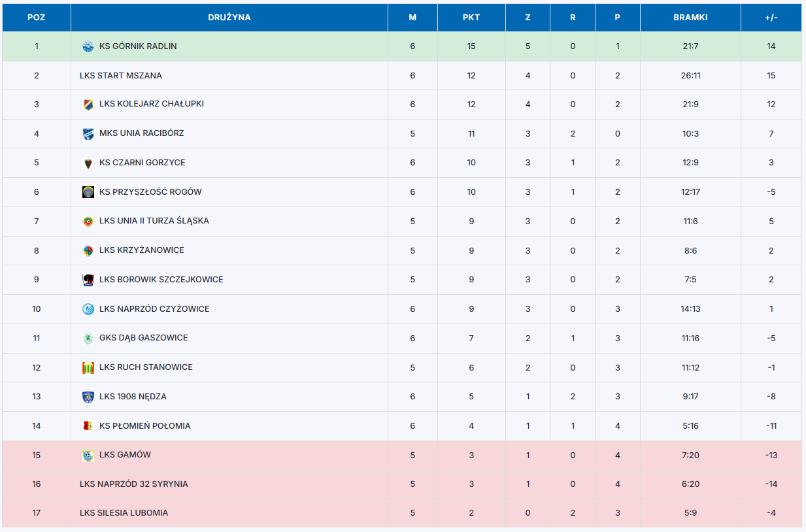Click the GKS Dąb Gaszowice crest
This screenshot has width=806, height=532.
pos(88,338)
